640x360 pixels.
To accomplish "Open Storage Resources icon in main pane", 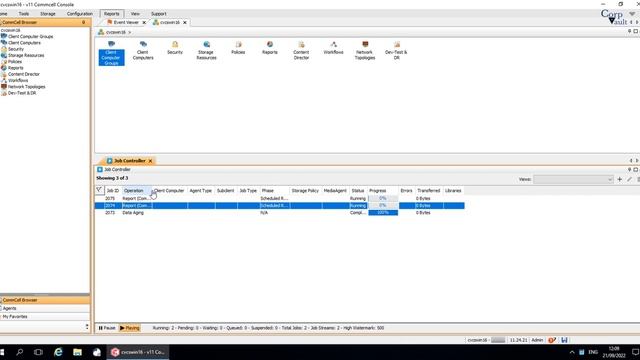I will click(206, 51).
